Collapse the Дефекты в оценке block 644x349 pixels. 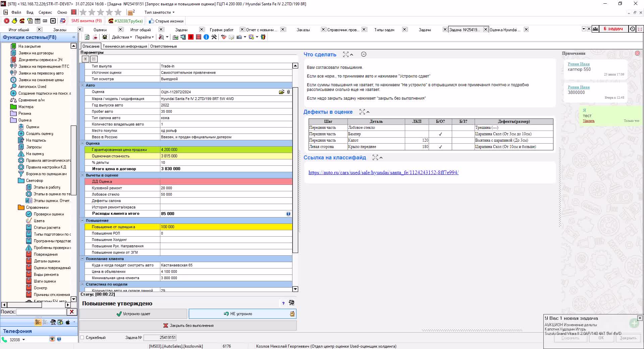click(368, 112)
